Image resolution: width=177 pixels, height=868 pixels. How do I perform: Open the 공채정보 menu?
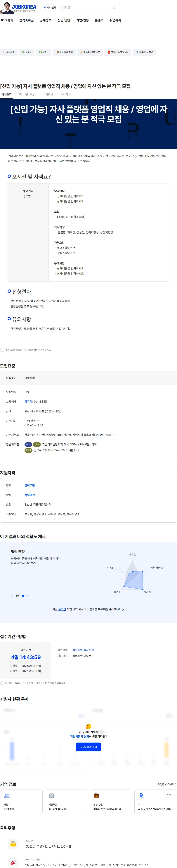(46, 20)
